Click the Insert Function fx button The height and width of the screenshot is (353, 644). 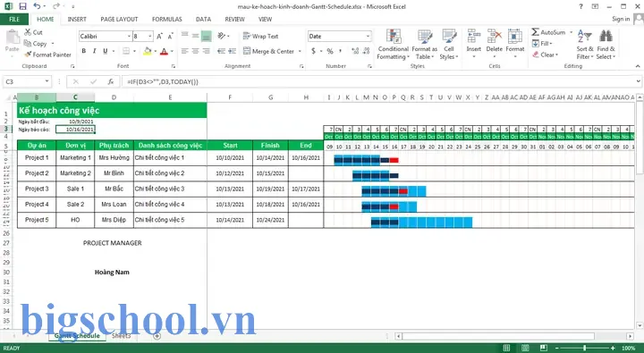coord(111,81)
